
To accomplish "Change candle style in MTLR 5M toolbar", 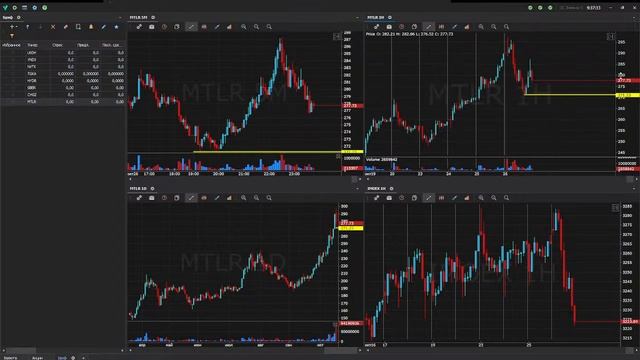I will (x=204, y=27).
